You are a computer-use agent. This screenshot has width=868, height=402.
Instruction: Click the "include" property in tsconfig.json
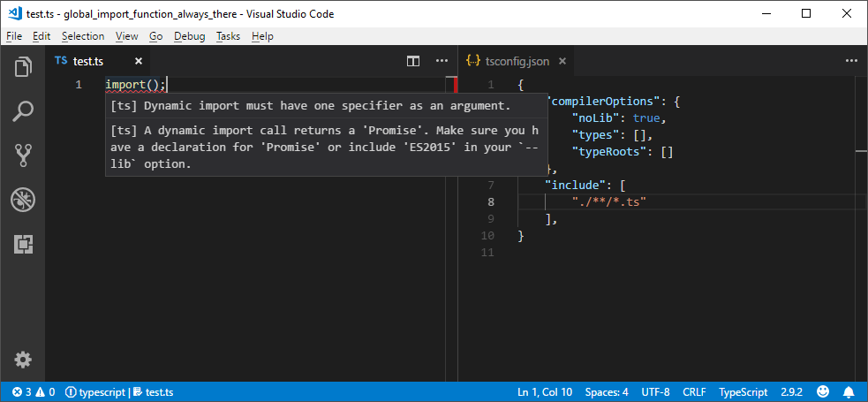point(576,185)
